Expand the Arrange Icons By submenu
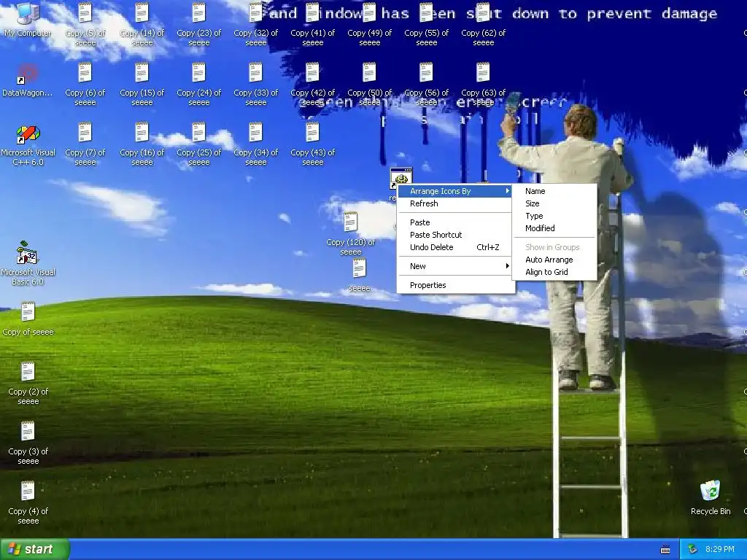Screen dimensions: 747x560 [455, 191]
